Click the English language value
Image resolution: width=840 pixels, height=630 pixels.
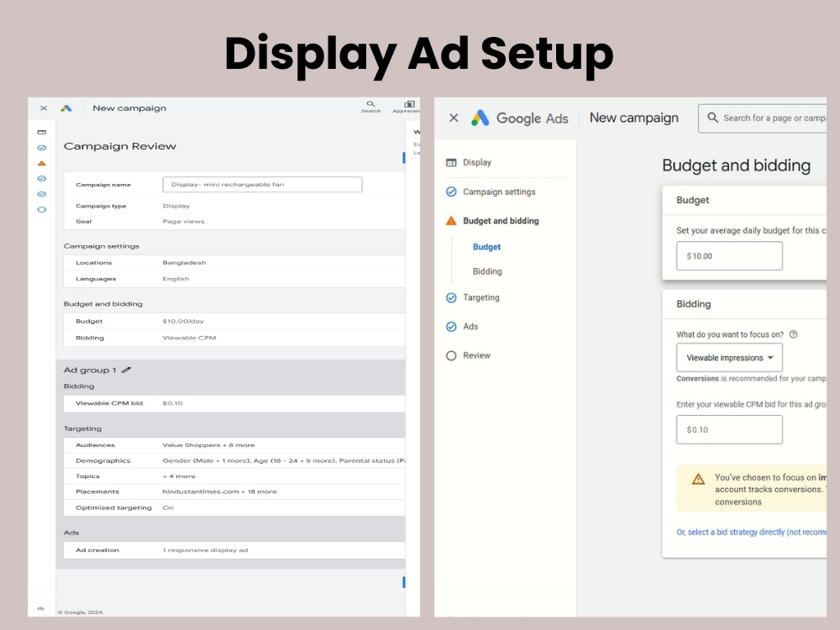tap(176, 279)
